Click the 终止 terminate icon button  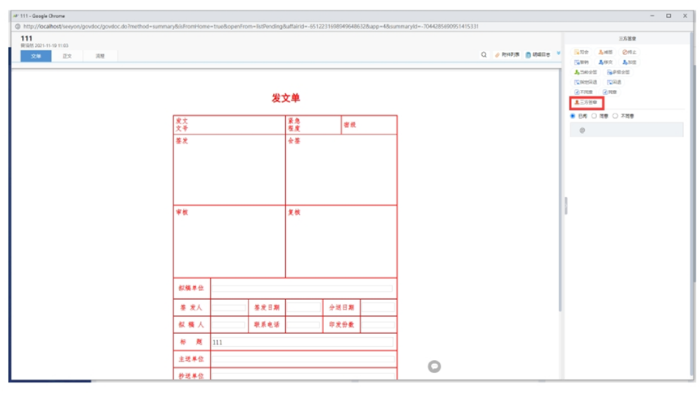point(629,52)
